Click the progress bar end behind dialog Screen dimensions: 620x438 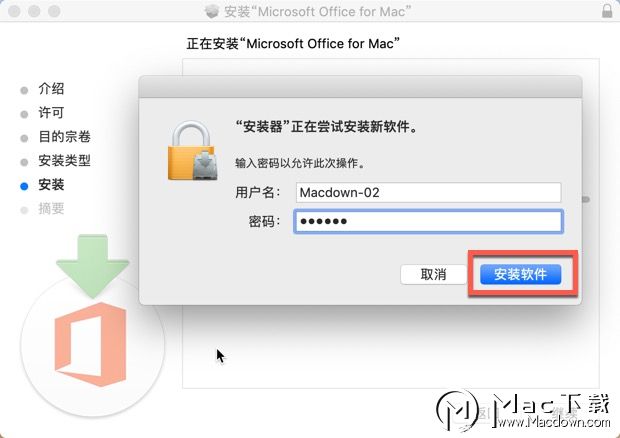point(586,200)
